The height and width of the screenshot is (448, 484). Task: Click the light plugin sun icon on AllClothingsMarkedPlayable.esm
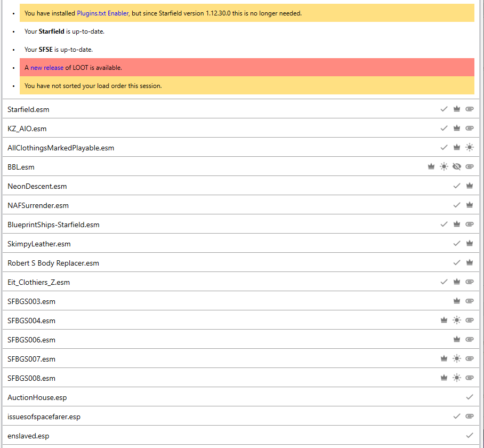[469, 148]
